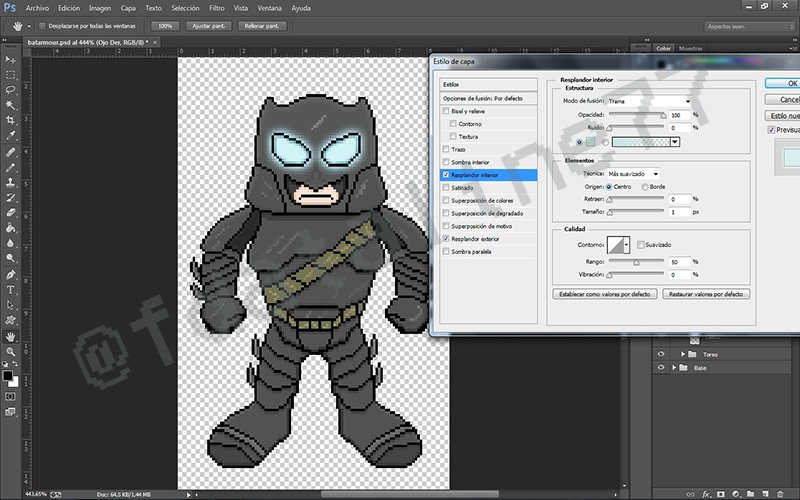Select the Dodge tool

click(x=10, y=259)
